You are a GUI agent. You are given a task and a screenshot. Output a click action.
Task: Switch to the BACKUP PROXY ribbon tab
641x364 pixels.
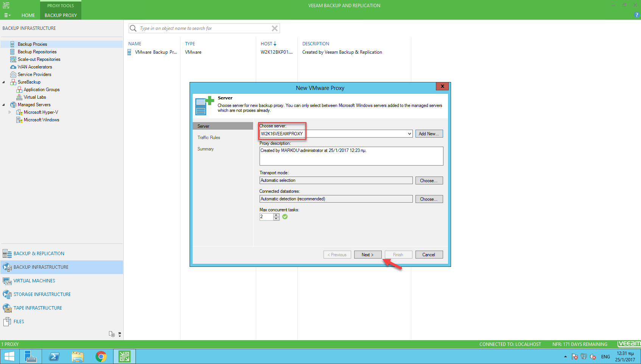pyautogui.click(x=61, y=15)
